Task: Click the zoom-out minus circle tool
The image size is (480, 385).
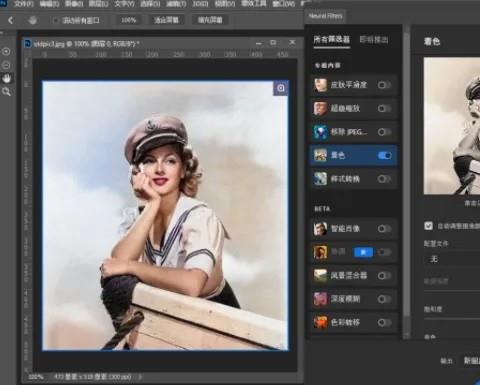Action: 6,65
